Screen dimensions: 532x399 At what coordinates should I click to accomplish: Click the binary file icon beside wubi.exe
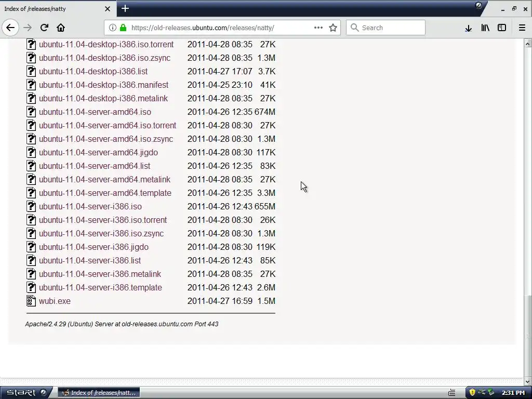pos(31,301)
